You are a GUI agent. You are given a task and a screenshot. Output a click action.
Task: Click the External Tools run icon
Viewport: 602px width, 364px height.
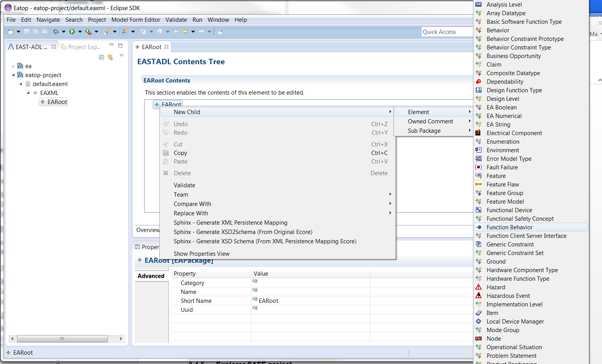(x=88, y=32)
